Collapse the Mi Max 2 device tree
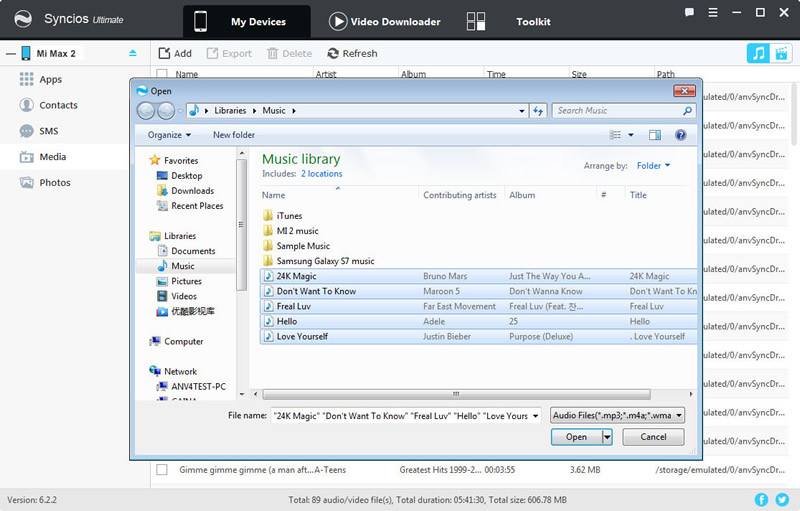This screenshot has width=800, height=511. coord(11,54)
